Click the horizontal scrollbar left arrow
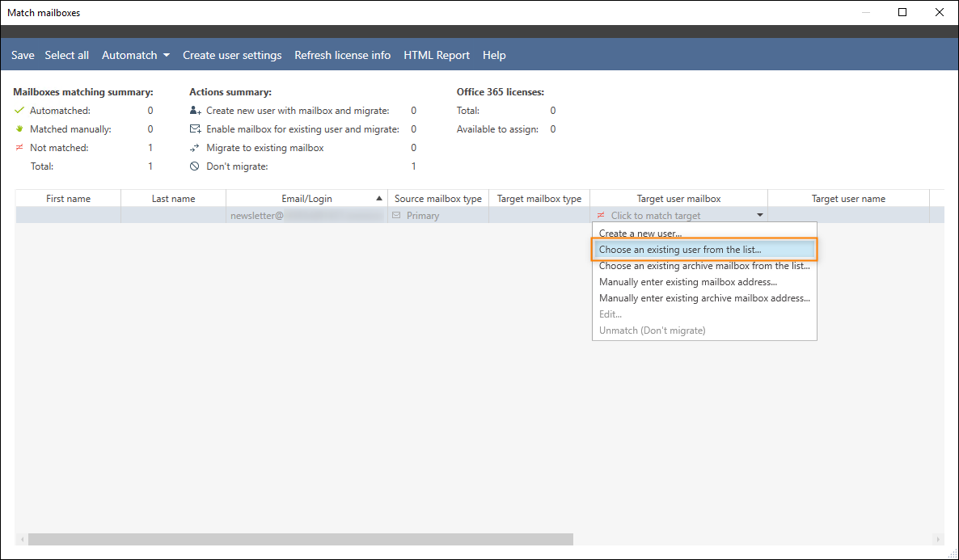Screen dimensions: 959x560 point(23,539)
